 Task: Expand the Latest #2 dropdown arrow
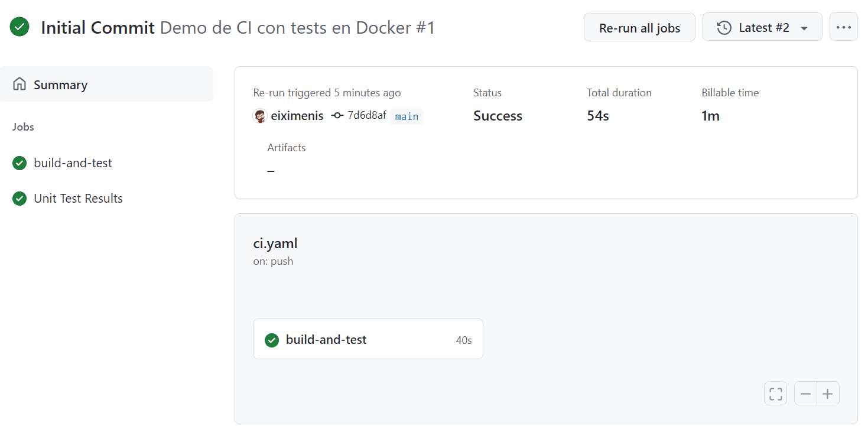point(804,28)
